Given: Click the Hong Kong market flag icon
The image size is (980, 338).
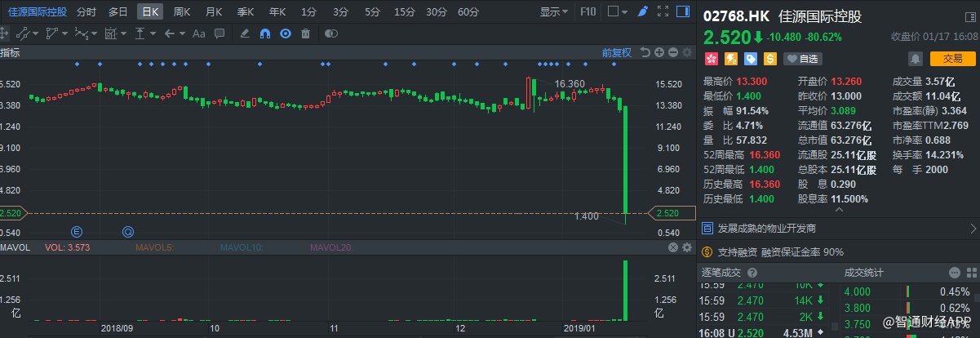Looking at the screenshot, I should (x=712, y=58).
